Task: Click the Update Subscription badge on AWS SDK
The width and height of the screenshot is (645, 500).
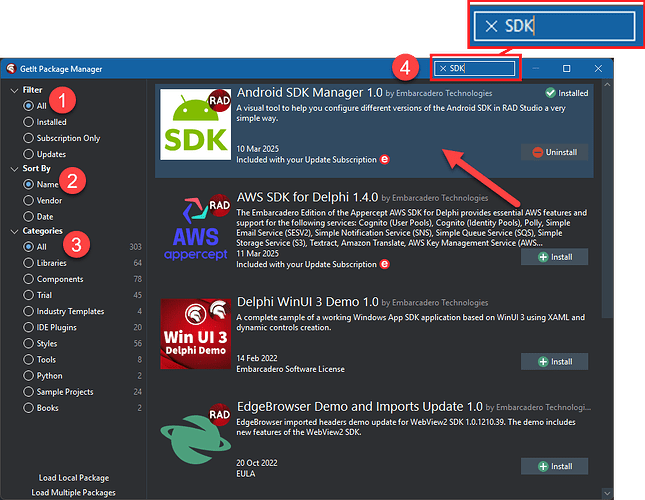Action: [x=384, y=264]
